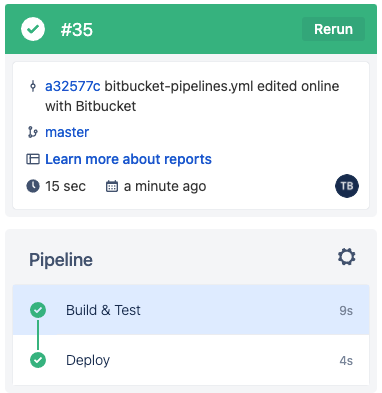
Task: Click the green check beside Deploy
Action: pos(38,360)
